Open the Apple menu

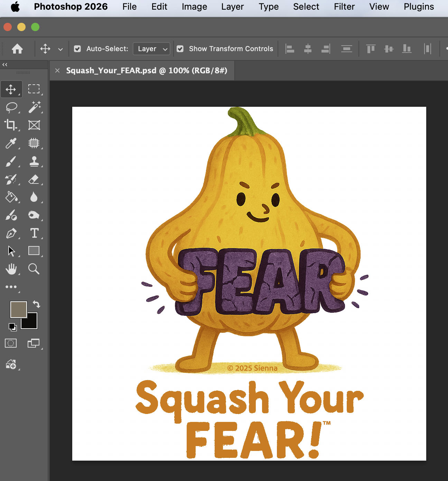point(15,7)
